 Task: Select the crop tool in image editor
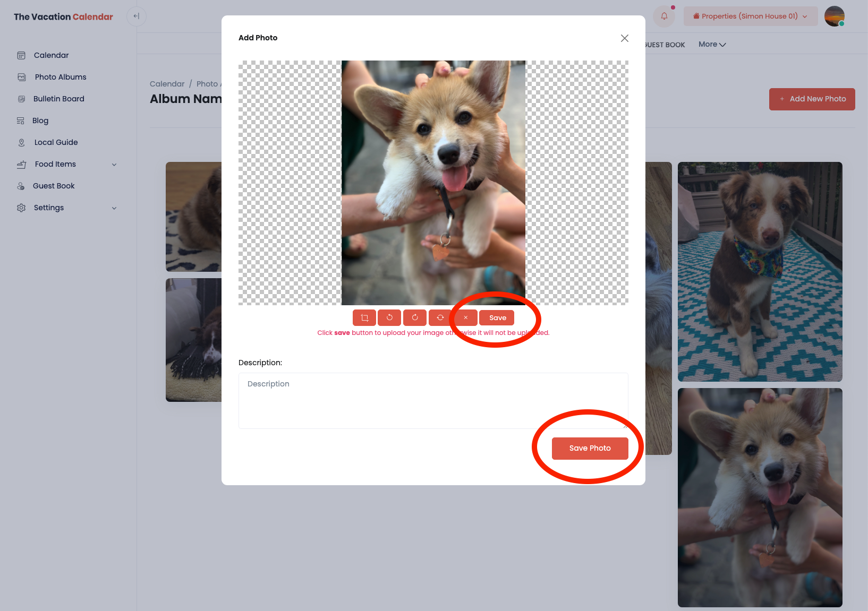(364, 317)
